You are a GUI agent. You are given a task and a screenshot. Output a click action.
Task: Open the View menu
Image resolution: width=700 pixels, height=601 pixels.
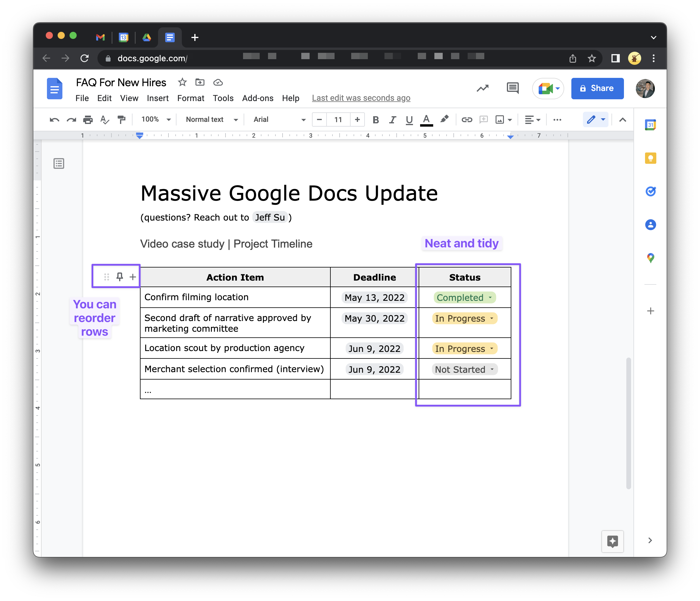click(x=129, y=98)
